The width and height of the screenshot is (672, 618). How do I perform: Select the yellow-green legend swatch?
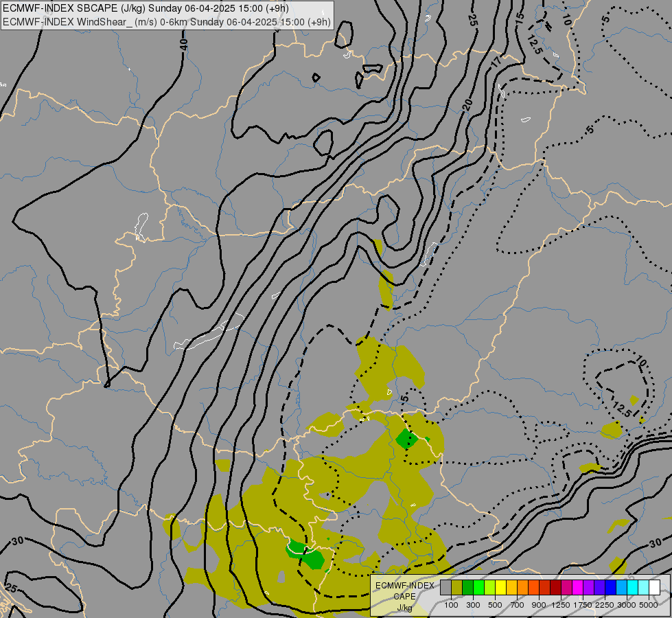click(x=490, y=588)
